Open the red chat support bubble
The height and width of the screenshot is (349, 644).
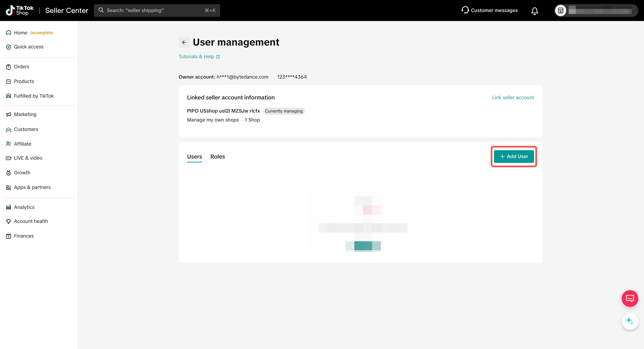click(630, 298)
